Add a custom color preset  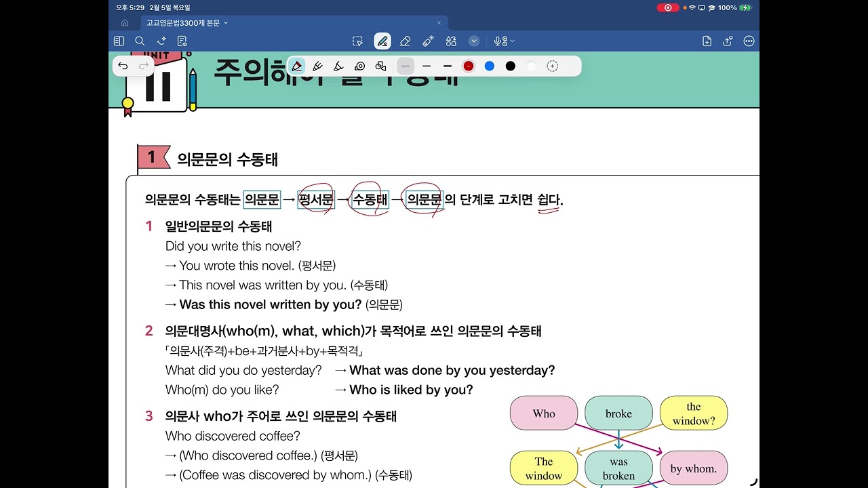(x=553, y=66)
